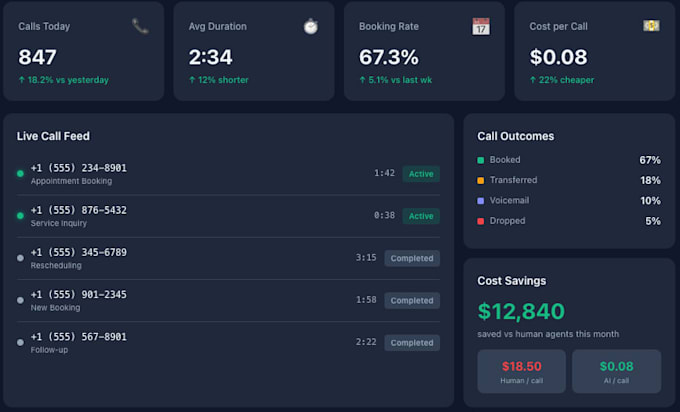
Task: Click the $0.08 cost per call headline value
Action: pos(559,57)
